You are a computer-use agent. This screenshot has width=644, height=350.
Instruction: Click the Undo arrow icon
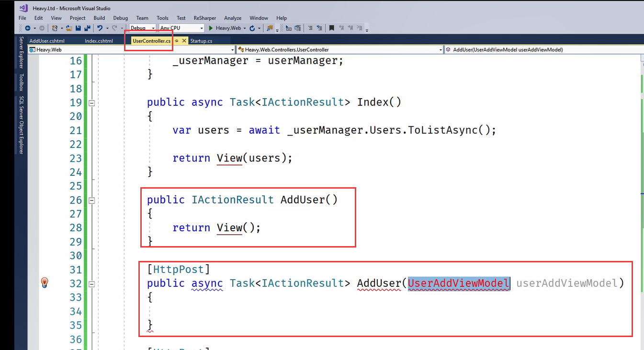pos(100,28)
